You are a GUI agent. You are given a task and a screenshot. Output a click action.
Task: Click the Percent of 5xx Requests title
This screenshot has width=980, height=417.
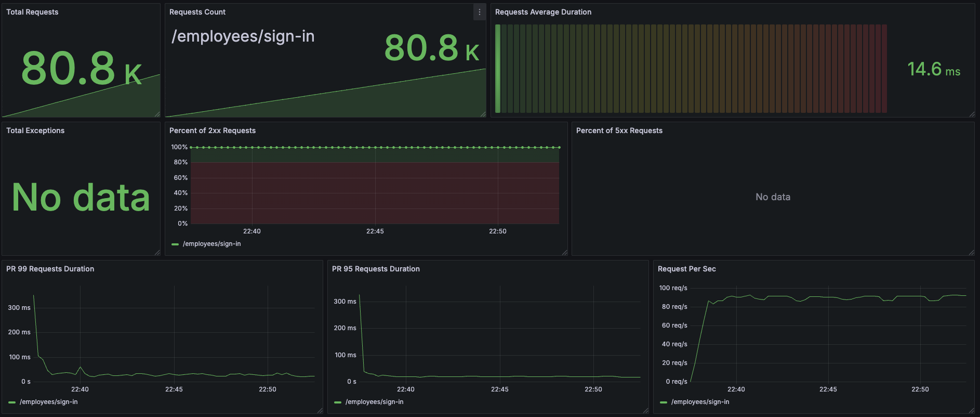pos(619,131)
